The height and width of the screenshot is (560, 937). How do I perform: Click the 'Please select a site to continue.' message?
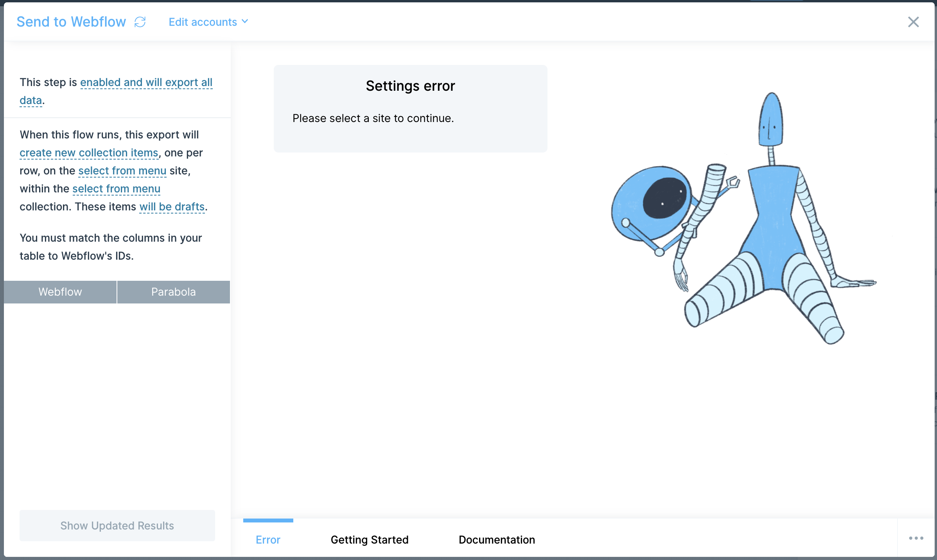373,118
